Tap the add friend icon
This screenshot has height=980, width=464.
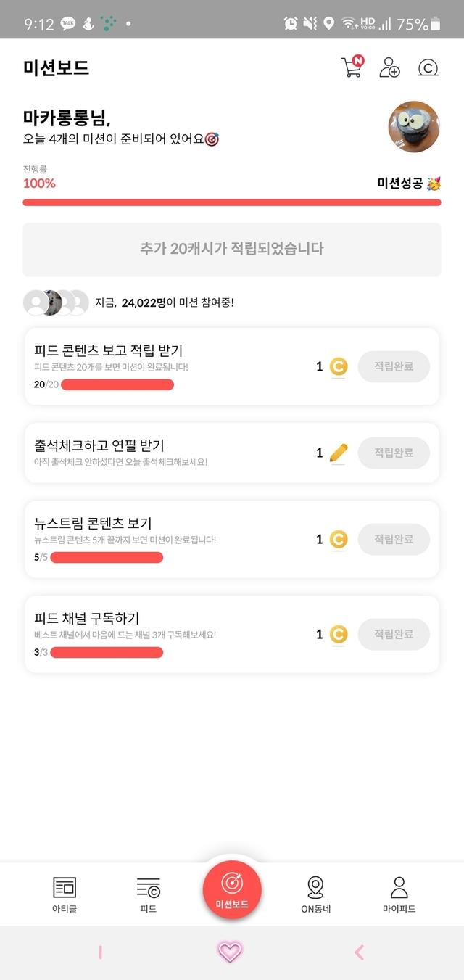[x=389, y=67]
